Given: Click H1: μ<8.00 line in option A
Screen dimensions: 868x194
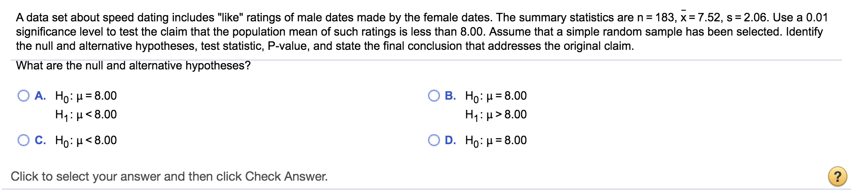Looking at the screenshot, I should point(86,115).
